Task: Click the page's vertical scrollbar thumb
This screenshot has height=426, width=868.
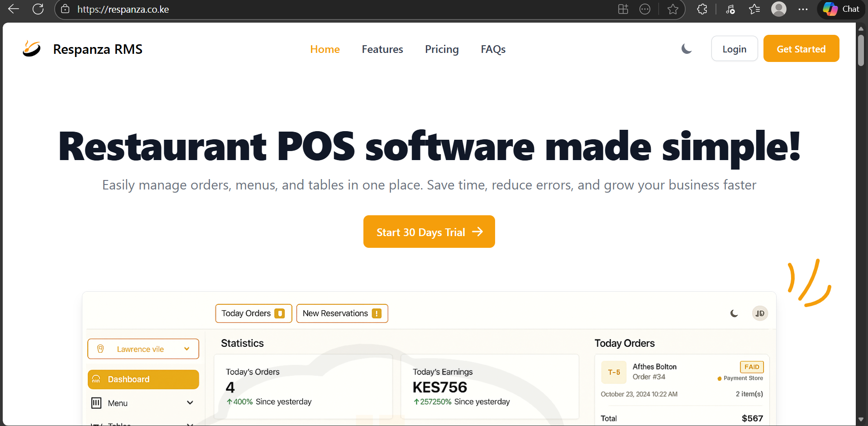Action: click(x=861, y=50)
